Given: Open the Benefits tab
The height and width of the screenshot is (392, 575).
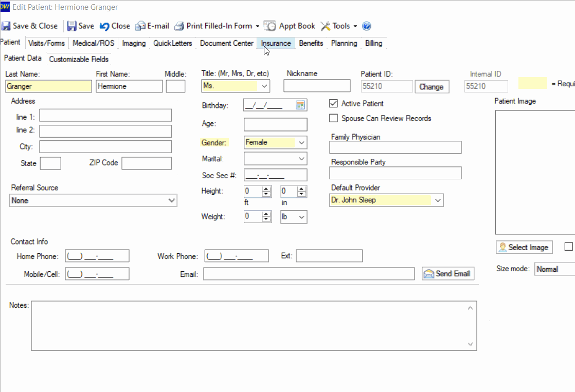Looking at the screenshot, I should pyautogui.click(x=311, y=43).
